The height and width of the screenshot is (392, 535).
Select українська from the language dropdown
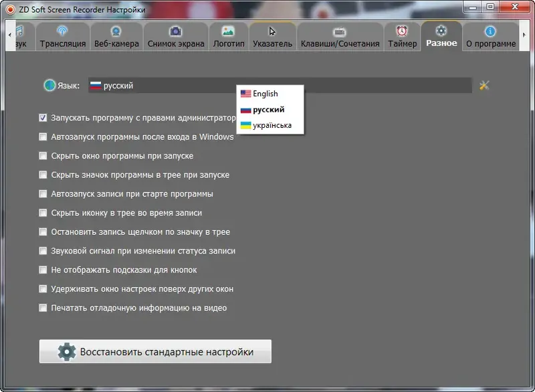pos(270,125)
